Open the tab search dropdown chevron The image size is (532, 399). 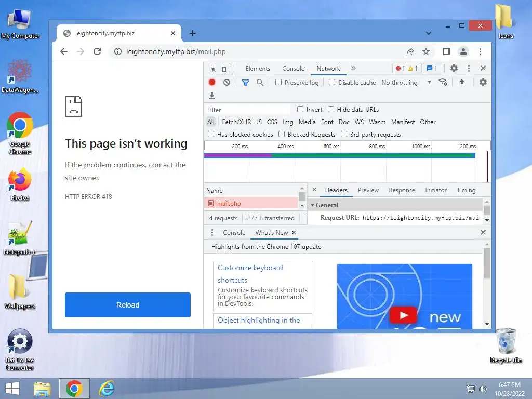(x=429, y=33)
